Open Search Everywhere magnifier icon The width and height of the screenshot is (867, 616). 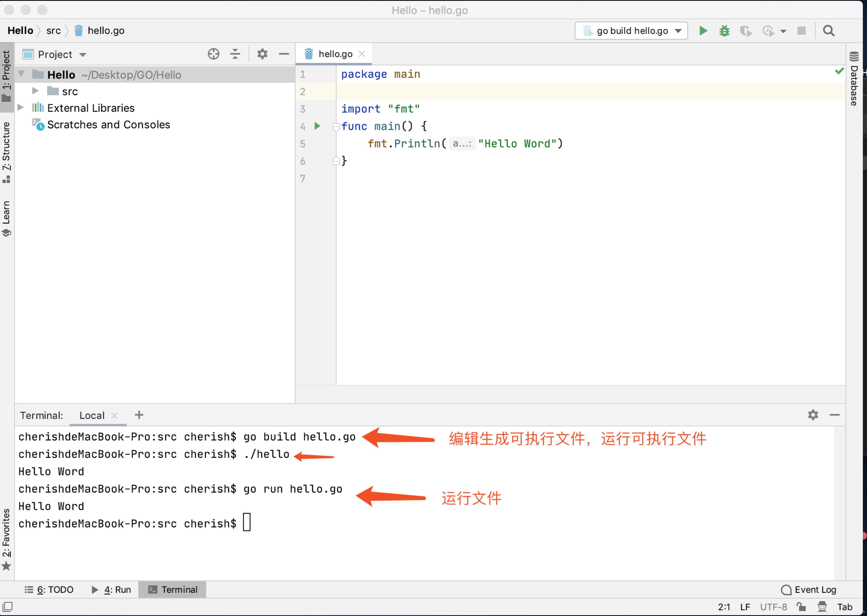tap(828, 31)
